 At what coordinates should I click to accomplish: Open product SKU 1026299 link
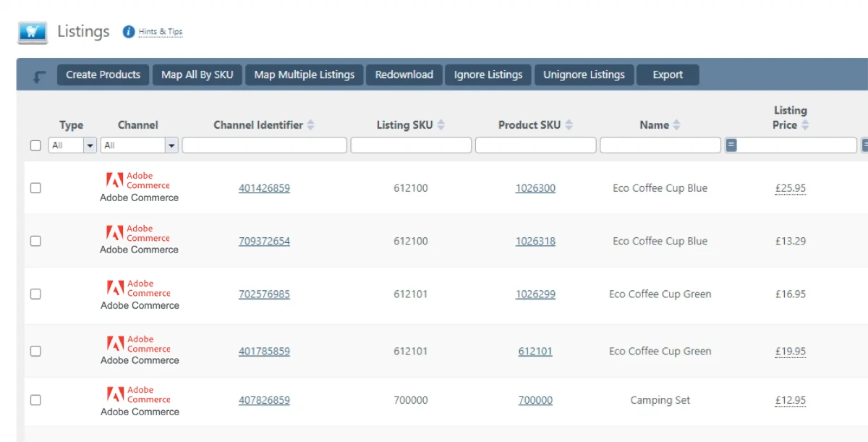coord(535,294)
